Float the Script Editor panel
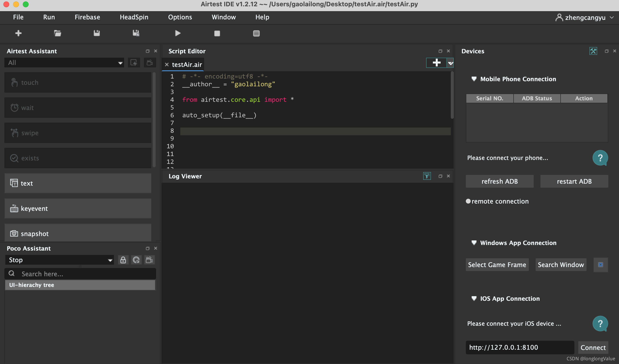The width and height of the screenshot is (619, 364). [x=440, y=51]
